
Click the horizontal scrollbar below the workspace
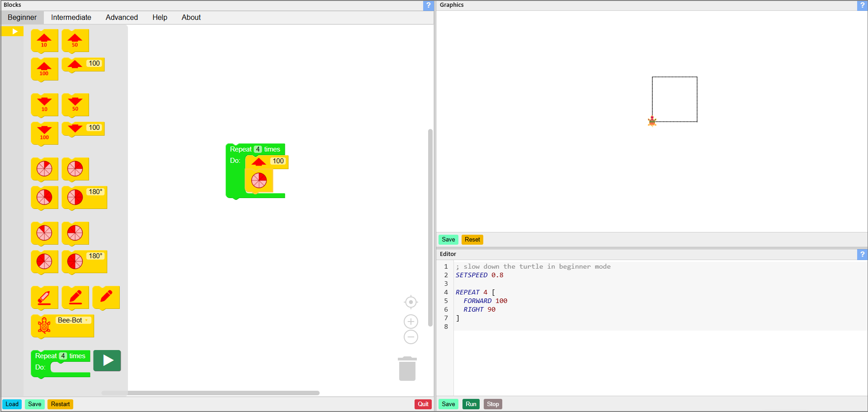coord(210,393)
